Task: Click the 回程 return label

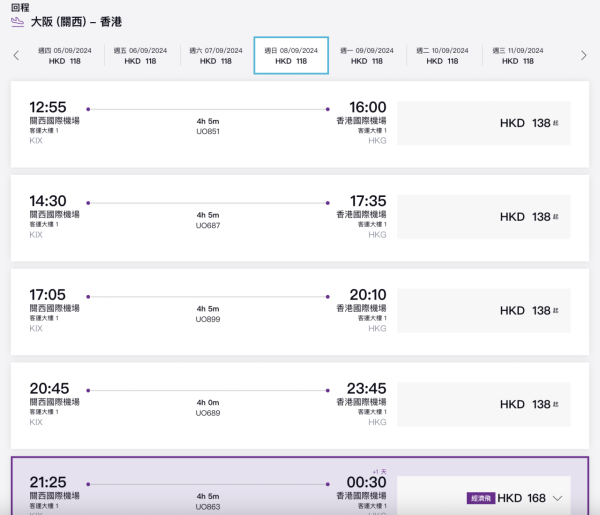Action: pos(20,7)
